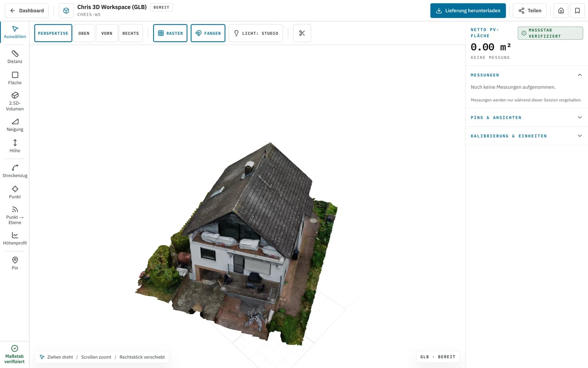Screen dimensions: 588x368
Task: Choose the Fläche area tool
Action: [15, 78]
